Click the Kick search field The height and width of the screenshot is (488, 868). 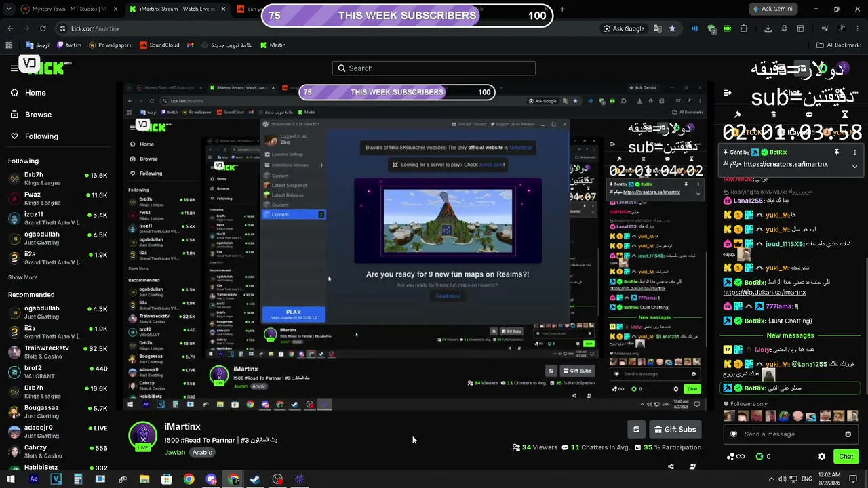434,68
